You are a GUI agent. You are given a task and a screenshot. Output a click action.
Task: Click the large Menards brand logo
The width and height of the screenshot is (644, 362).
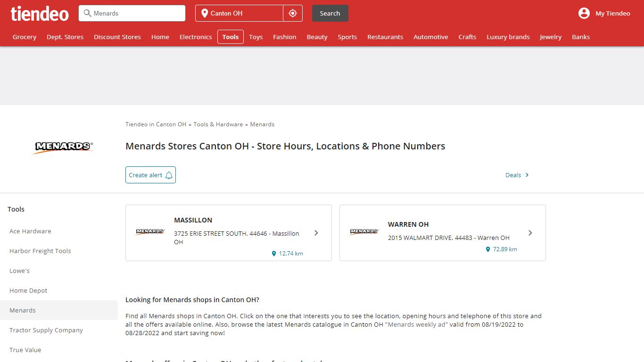[x=63, y=147]
